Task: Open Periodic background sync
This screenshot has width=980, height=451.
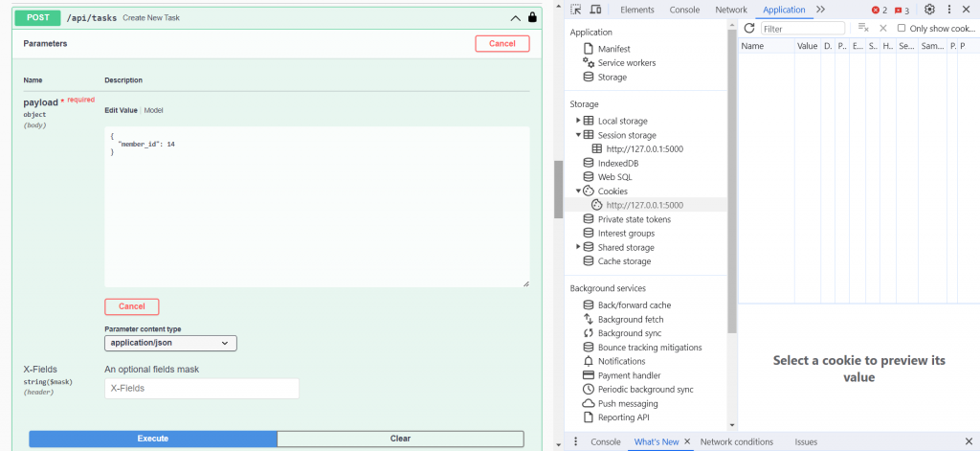Action: point(646,390)
